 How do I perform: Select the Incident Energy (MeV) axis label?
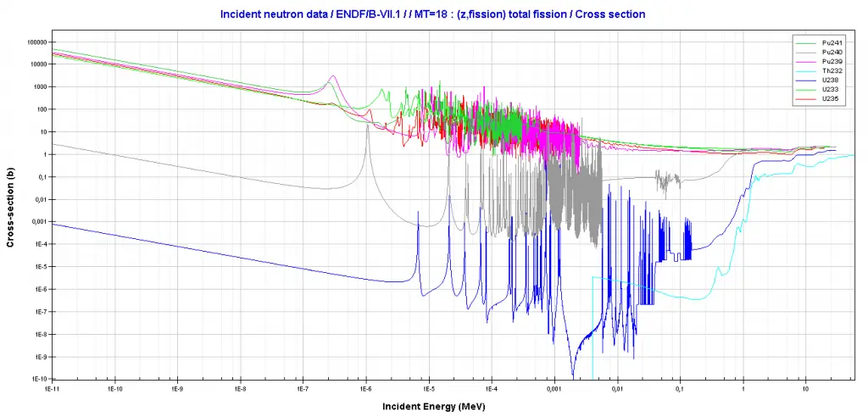tap(433, 406)
